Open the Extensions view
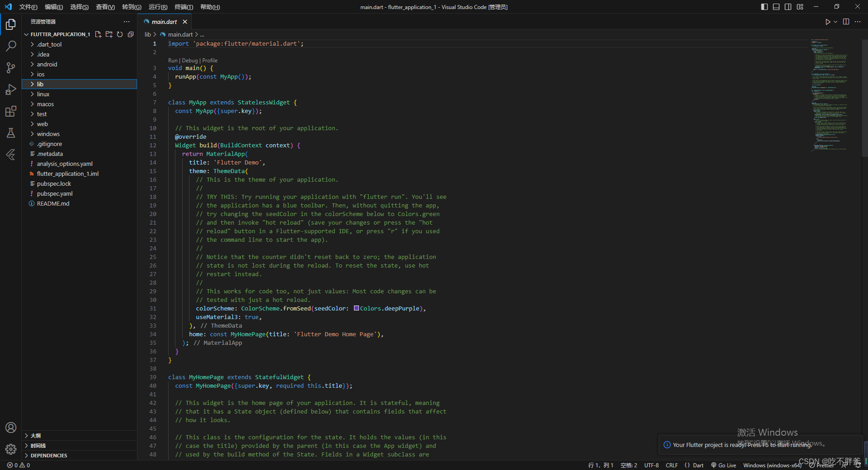The height and width of the screenshot is (470, 868). 11,111
